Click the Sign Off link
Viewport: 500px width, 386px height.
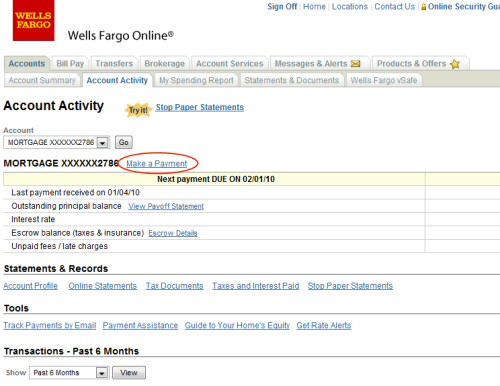point(282,7)
